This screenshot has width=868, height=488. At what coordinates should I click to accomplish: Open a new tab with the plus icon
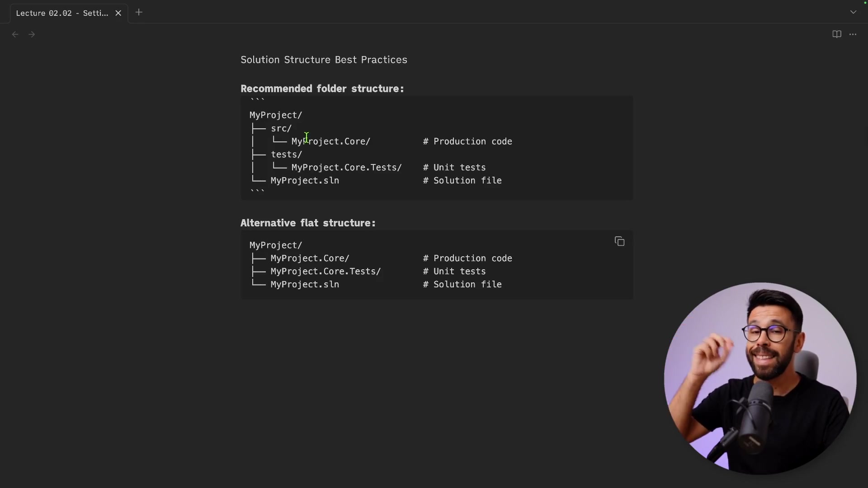(x=139, y=12)
